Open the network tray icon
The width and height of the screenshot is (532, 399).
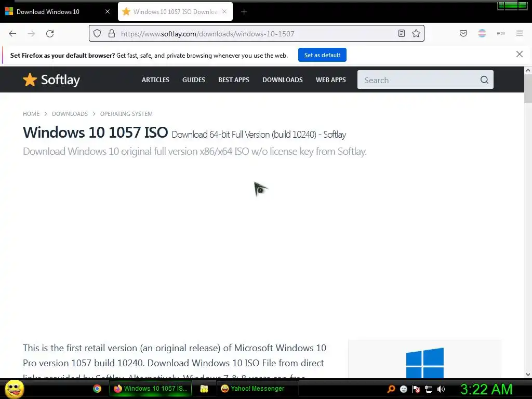pos(429,389)
